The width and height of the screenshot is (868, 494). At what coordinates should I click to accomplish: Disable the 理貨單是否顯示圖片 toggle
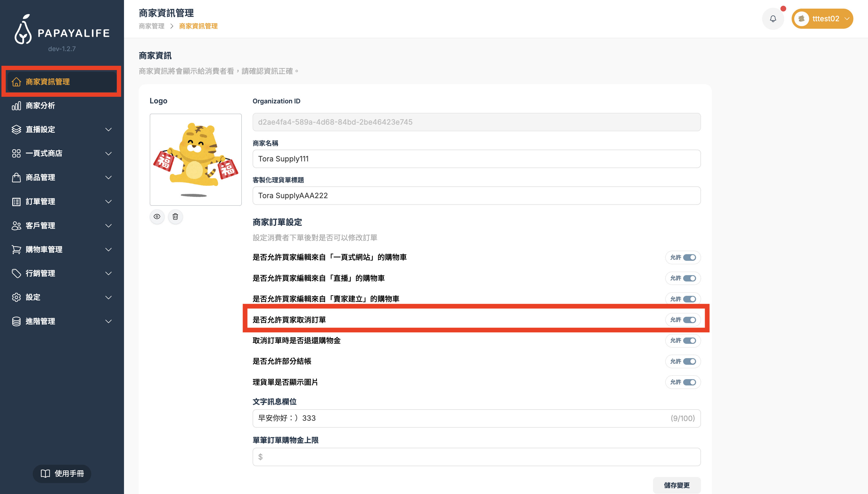click(x=689, y=382)
